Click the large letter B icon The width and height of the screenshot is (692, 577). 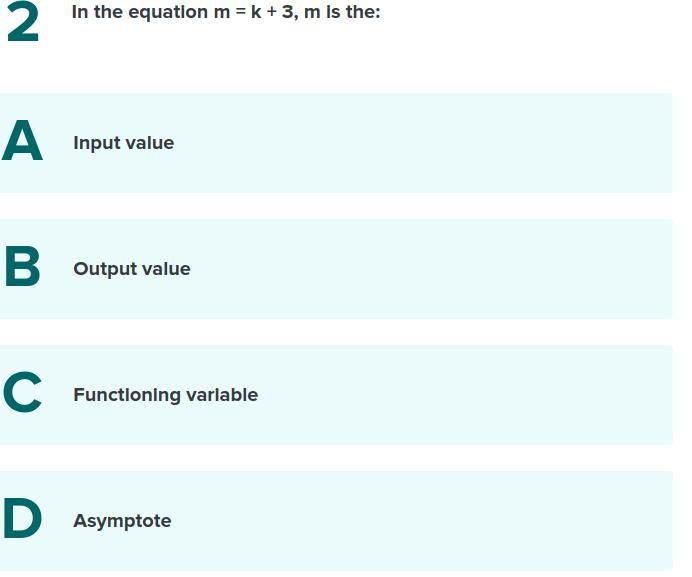click(23, 266)
